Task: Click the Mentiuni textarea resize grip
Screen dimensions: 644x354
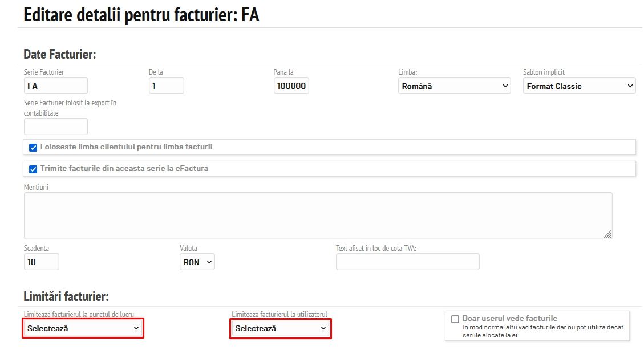Action: 607,234
